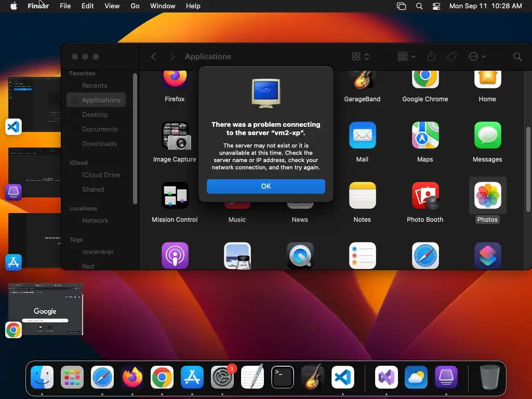Open the Help menu
Image resolution: width=532 pixels, height=399 pixels.
tap(193, 6)
